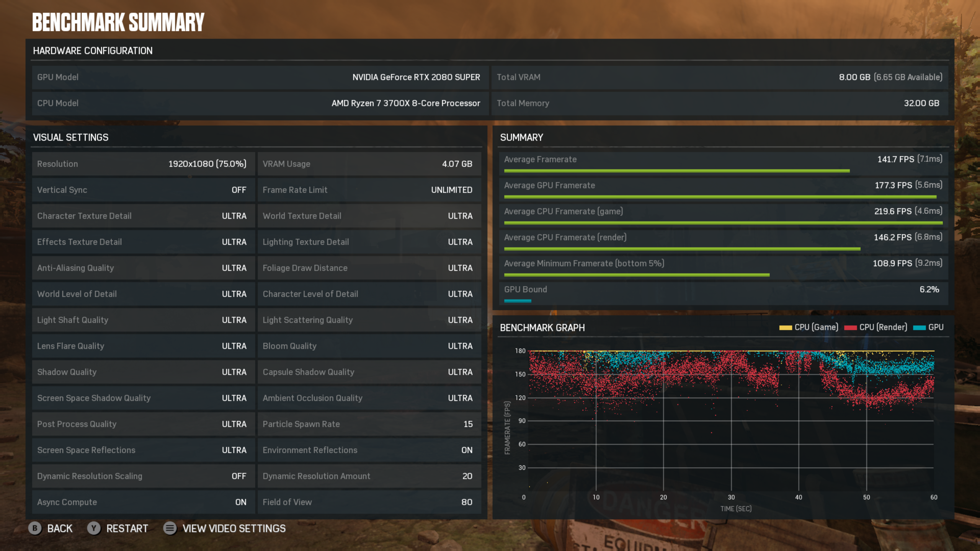Click the Environment Reflections ON value
This screenshot has height=551, width=980.
pos(467,450)
